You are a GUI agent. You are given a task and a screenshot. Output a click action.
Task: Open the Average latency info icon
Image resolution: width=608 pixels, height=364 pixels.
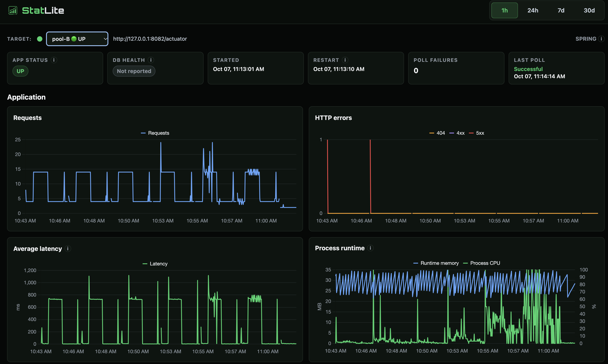point(68,248)
